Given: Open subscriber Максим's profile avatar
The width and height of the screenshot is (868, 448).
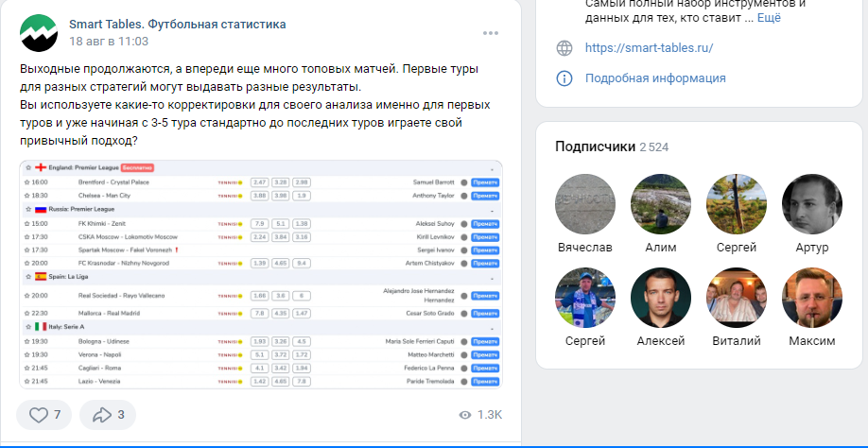Looking at the screenshot, I should (812, 298).
